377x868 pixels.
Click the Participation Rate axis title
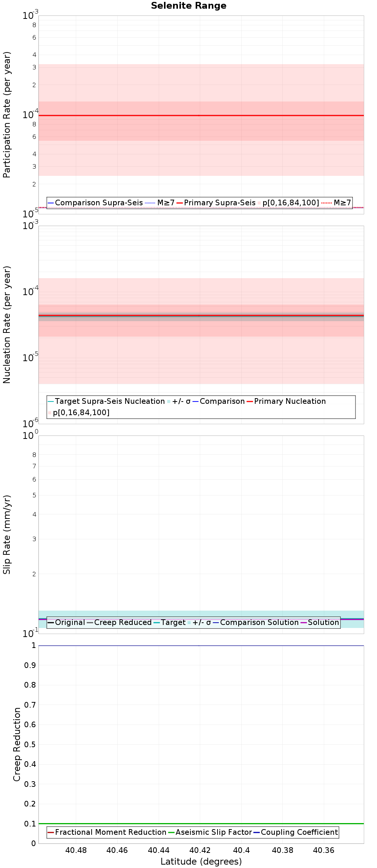[x=7, y=115]
